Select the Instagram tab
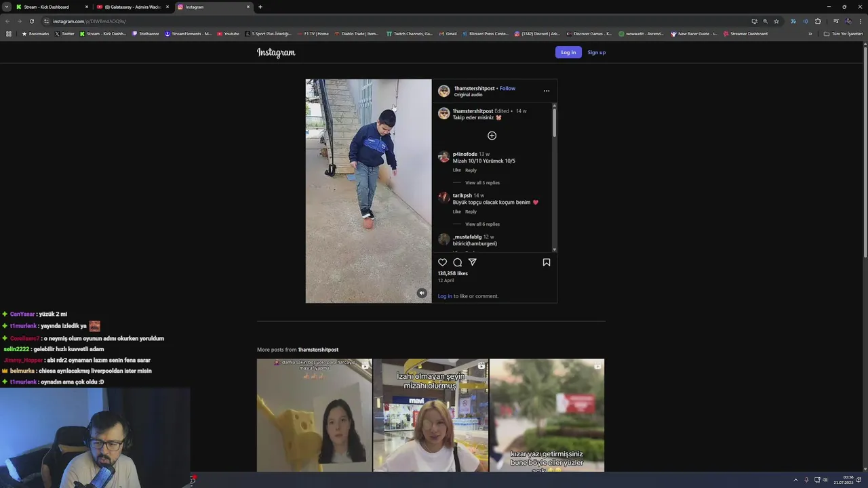Viewport: 868px width, 488px height. pyautogui.click(x=214, y=7)
